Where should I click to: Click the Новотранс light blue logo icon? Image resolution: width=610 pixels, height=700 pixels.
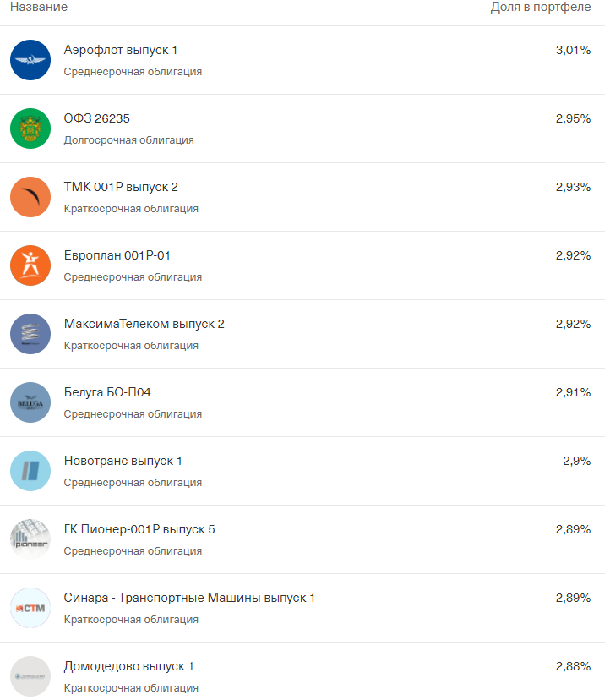click(x=30, y=471)
